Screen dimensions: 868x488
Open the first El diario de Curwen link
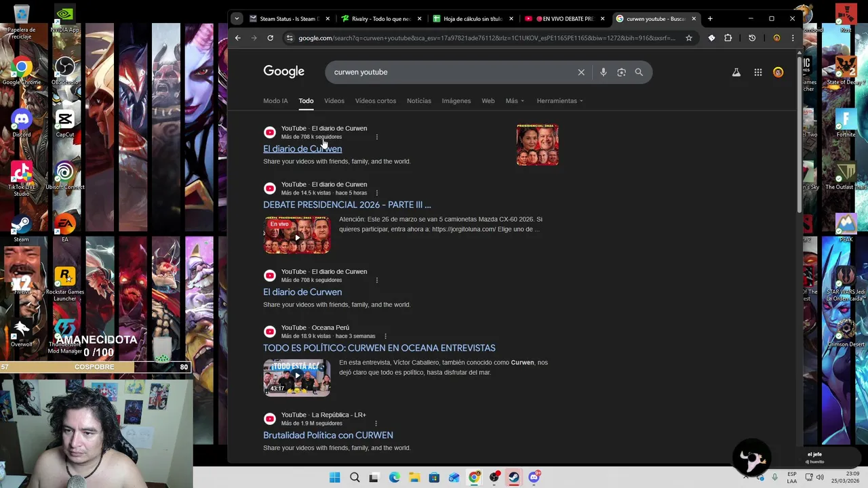pos(302,149)
